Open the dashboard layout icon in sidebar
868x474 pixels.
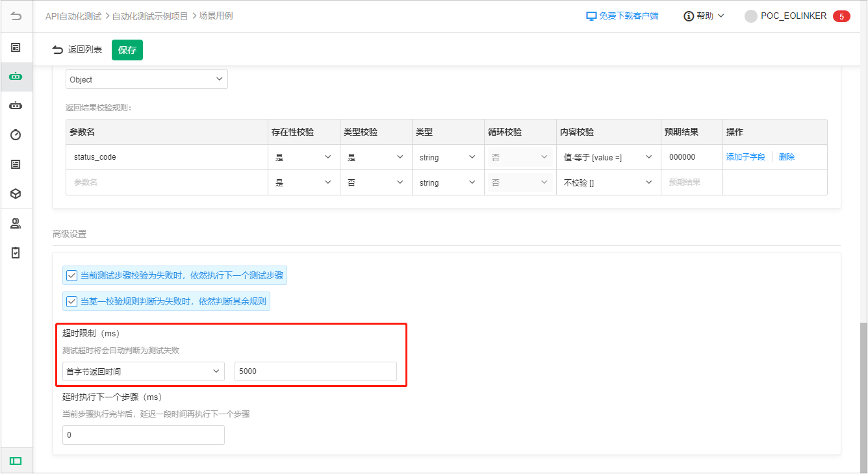(16, 47)
